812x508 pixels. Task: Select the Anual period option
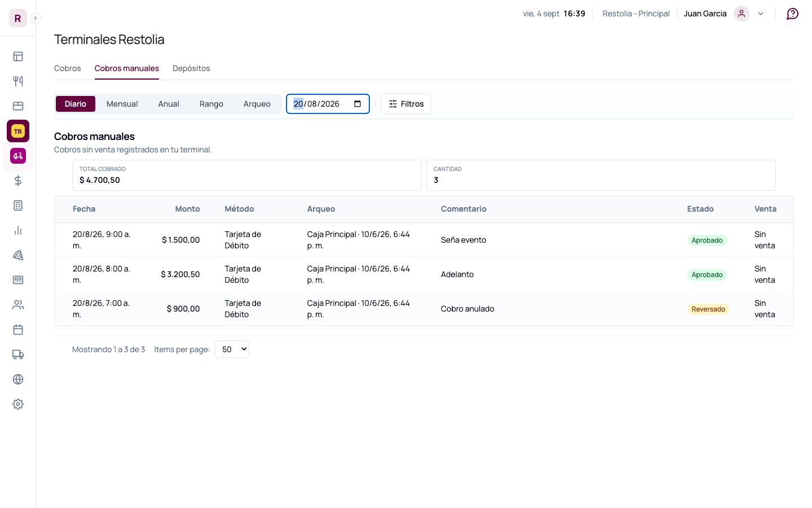169,104
